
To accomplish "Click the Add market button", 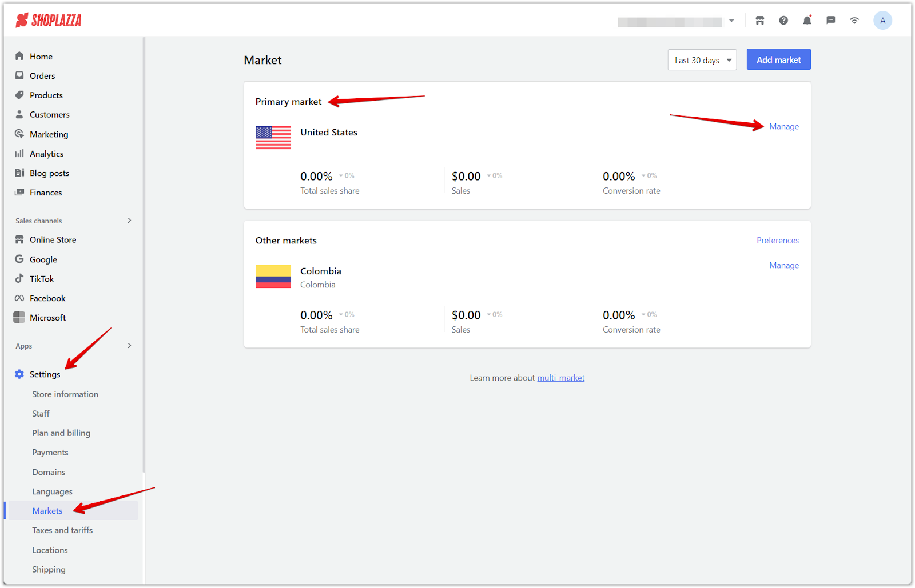I will (778, 59).
